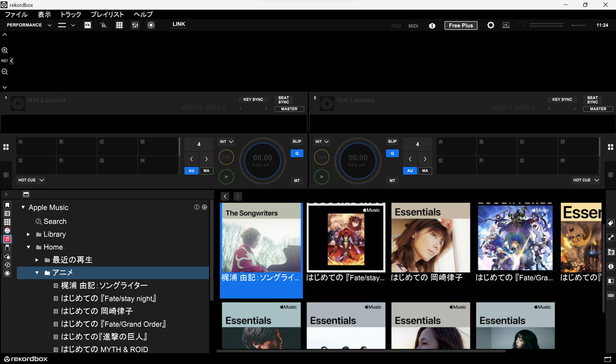616x364 pixels.
Task: Open the Histories icon in sidebar
Action: click(7, 265)
